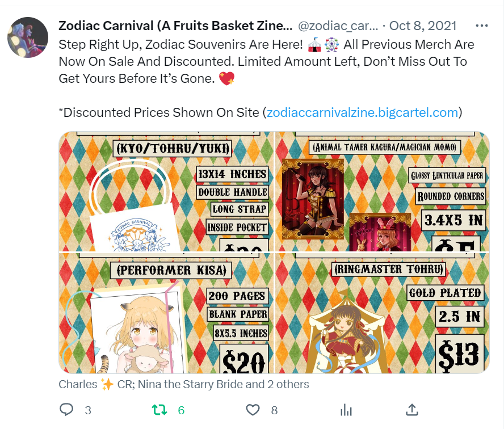Open the zodiaccarnivalzine.bigcartel.com link
The image size is (504, 429).
click(x=362, y=112)
